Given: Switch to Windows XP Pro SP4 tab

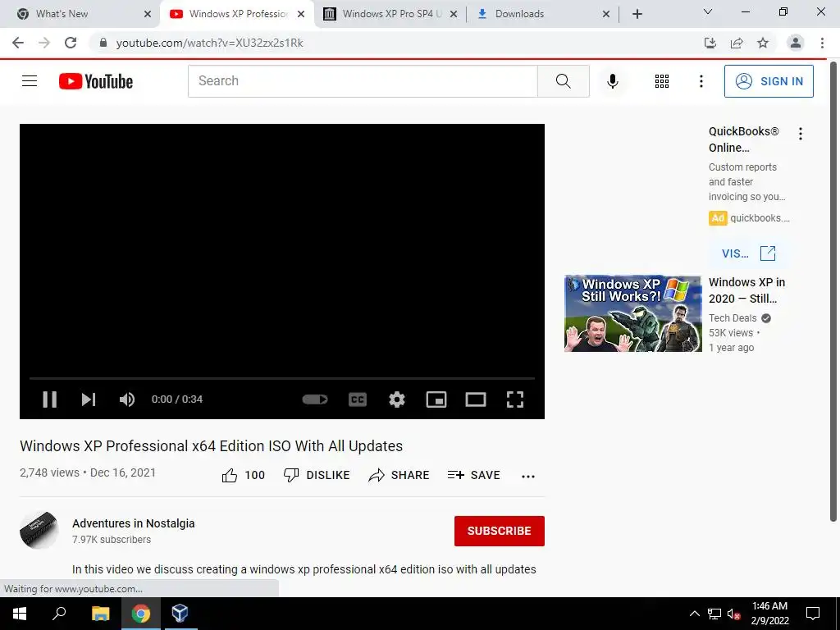Looking at the screenshot, I should (x=390, y=14).
